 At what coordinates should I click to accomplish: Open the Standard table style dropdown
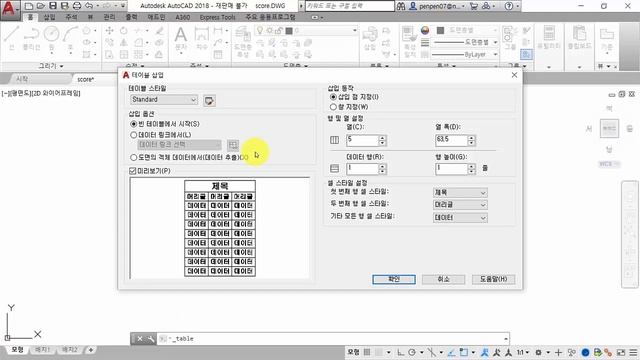tap(164, 99)
